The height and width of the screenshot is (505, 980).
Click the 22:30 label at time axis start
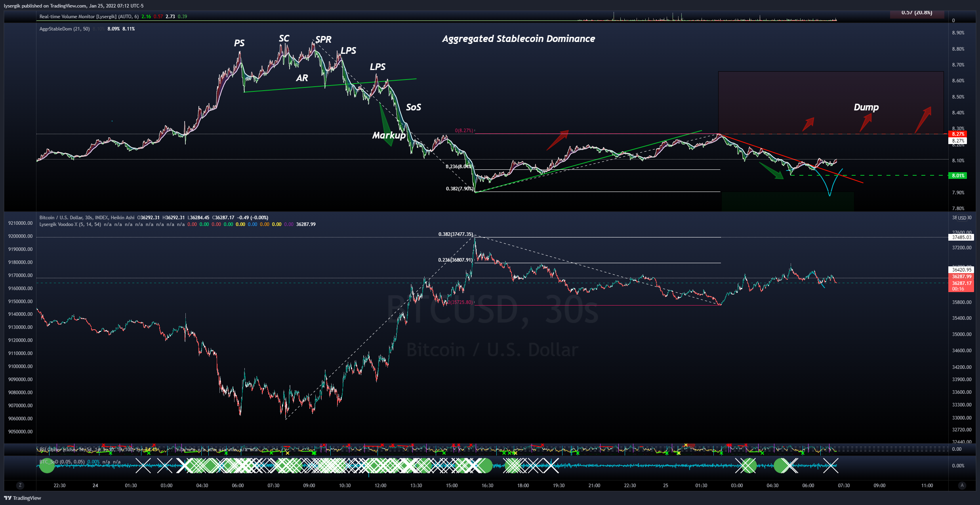tap(59, 486)
